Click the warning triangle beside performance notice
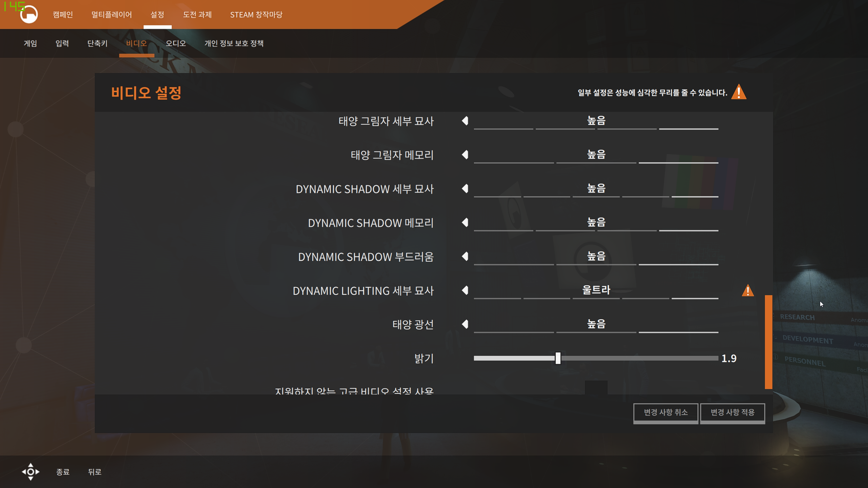868x488 pixels. [739, 92]
